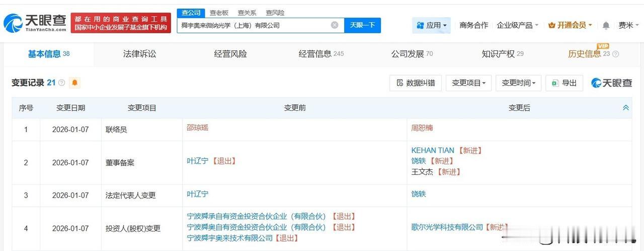
Task: Open the KEHAN TIAN link
Action: coord(433,150)
